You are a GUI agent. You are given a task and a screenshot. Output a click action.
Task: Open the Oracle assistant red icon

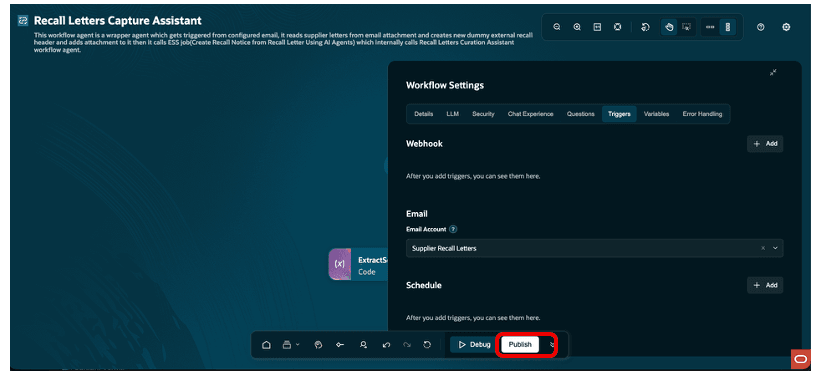pyautogui.click(x=801, y=359)
